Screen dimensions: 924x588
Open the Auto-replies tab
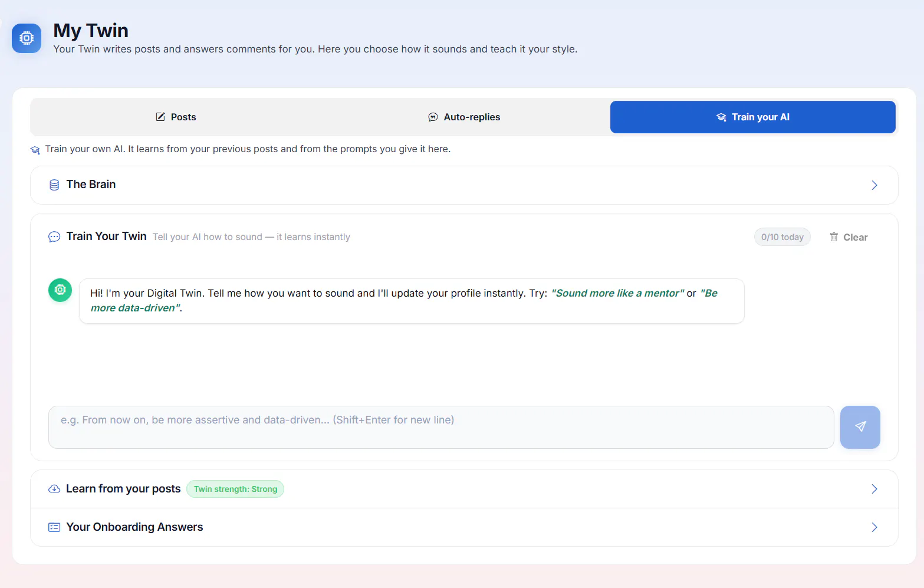pyautogui.click(x=464, y=117)
